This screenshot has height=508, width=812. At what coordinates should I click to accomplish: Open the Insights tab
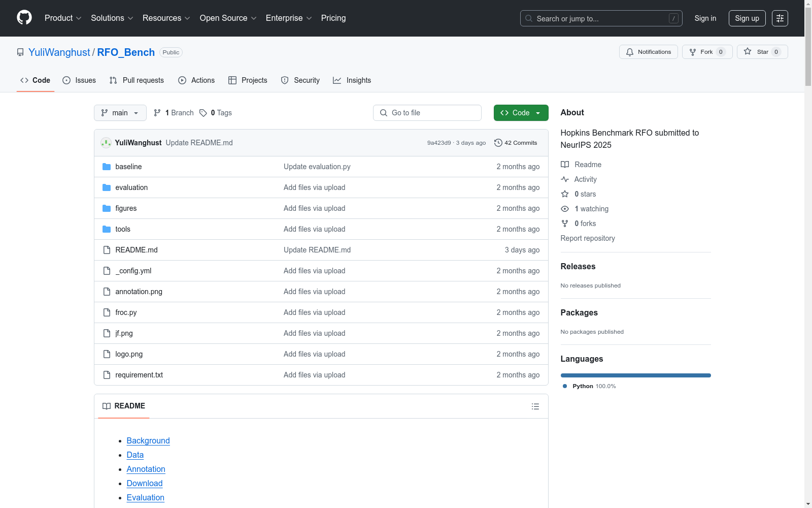click(352, 80)
